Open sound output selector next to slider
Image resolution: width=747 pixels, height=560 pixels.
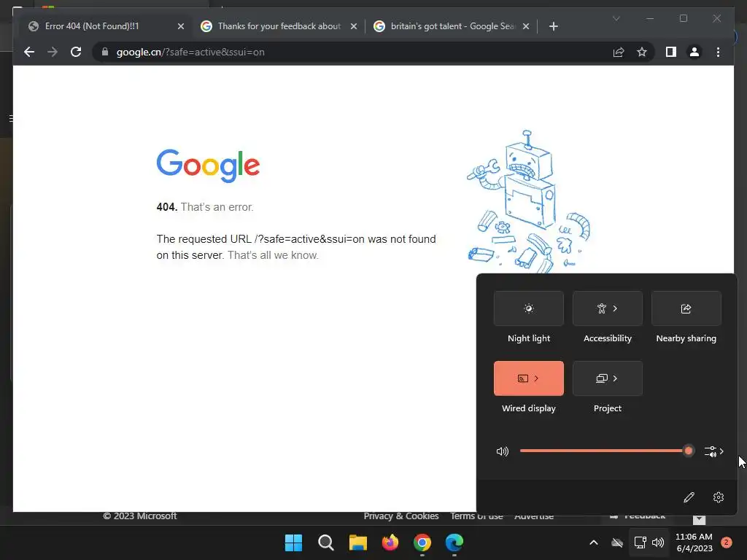click(713, 451)
